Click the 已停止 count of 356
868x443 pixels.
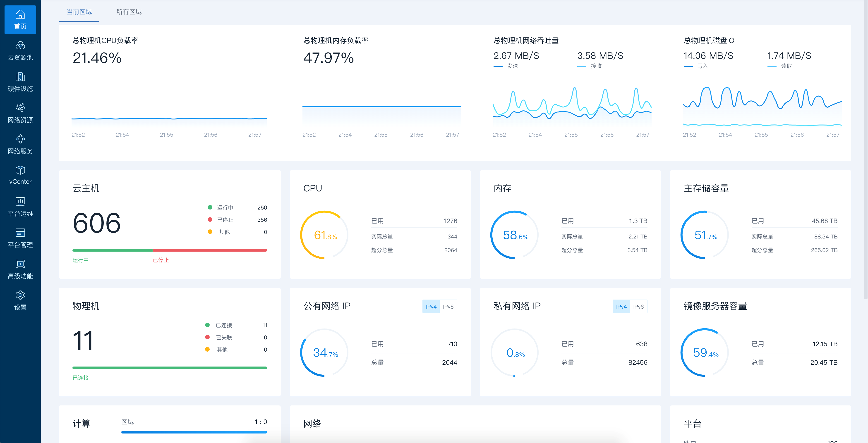[x=262, y=220]
